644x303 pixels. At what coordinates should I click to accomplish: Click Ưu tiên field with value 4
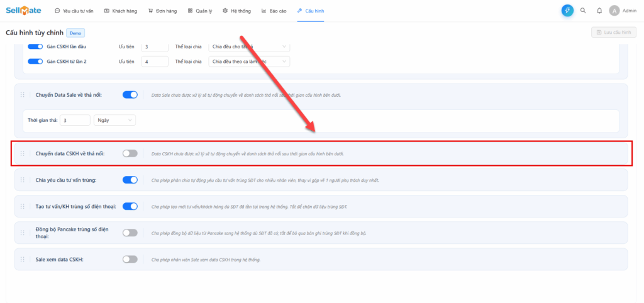pos(155,62)
